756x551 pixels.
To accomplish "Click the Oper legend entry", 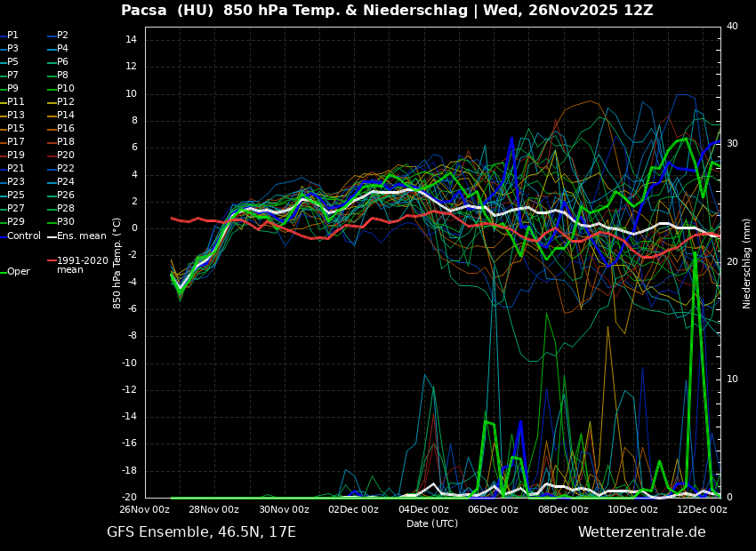I will [18, 272].
